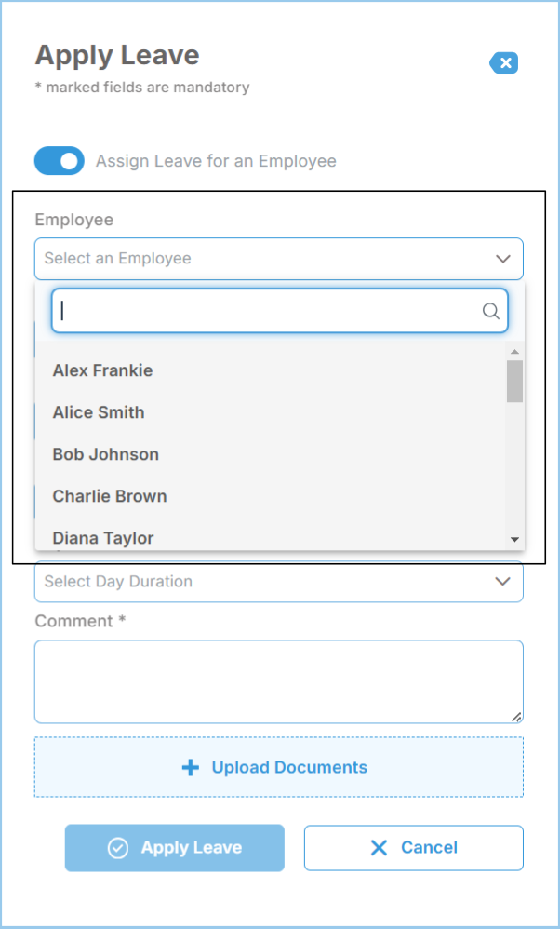Expand Day Duration using its chevron arrow
Screen dimensions: 560x929
pyautogui.click(x=503, y=582)
